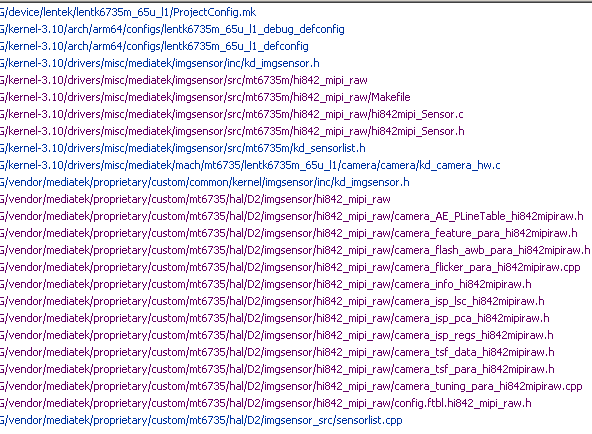
Task: Click imgsensor_src/sensorlist.cpp path row
Action: tap(201, 420)
